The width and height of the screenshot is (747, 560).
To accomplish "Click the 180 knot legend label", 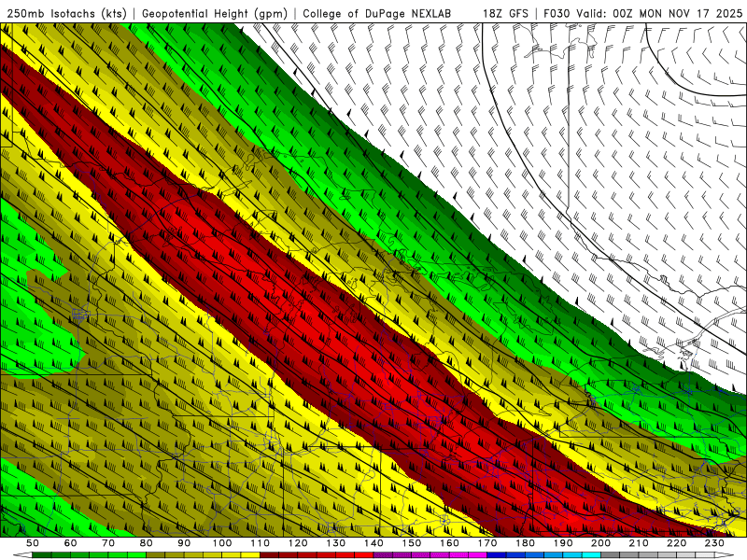I will tap(525, 543).
